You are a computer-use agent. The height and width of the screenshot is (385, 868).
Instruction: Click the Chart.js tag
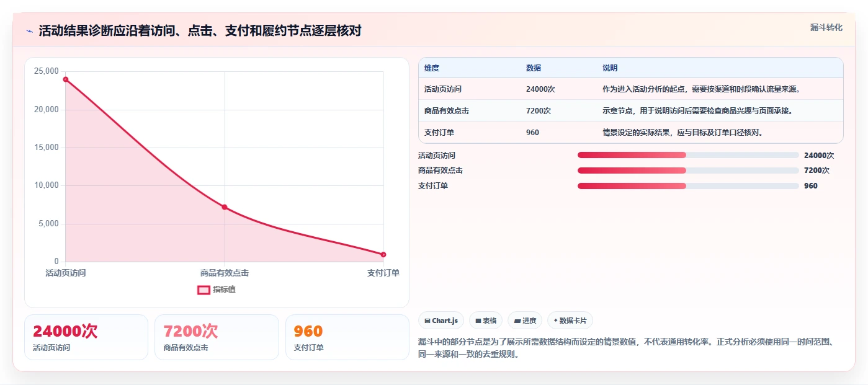point(441,321)
